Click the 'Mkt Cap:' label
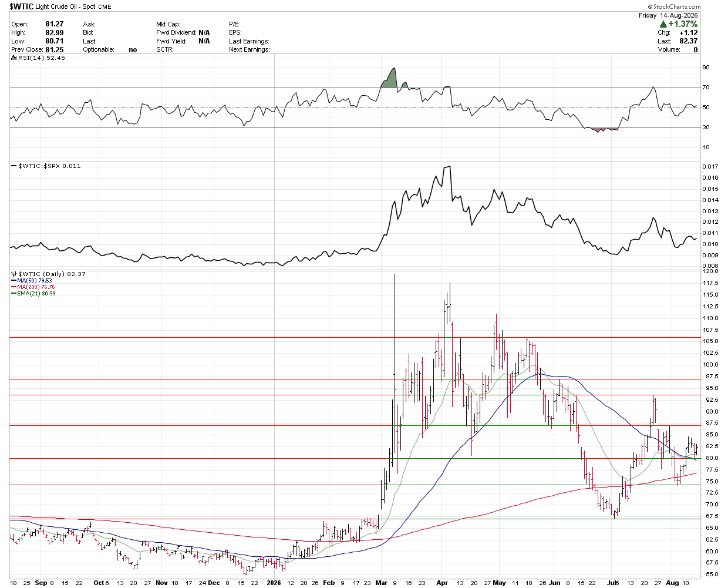The height and width of the screenshot is (588, 728). (168, 25)
